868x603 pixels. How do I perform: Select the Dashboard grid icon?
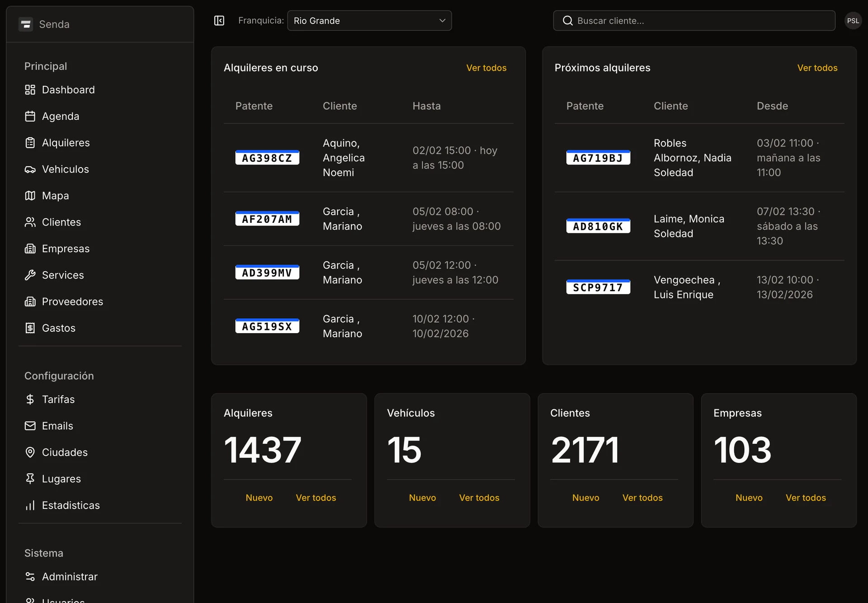pos(30,90)
